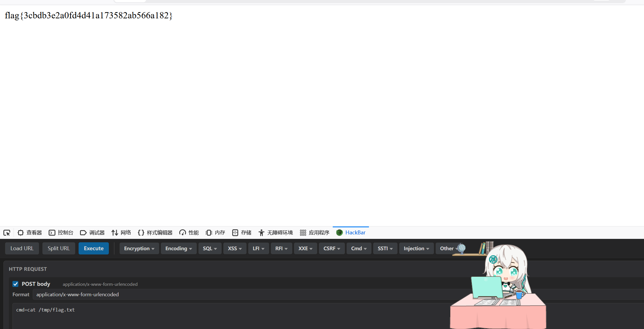
Task: Click the element picker icon in devtools
Action: coord(7,233)
